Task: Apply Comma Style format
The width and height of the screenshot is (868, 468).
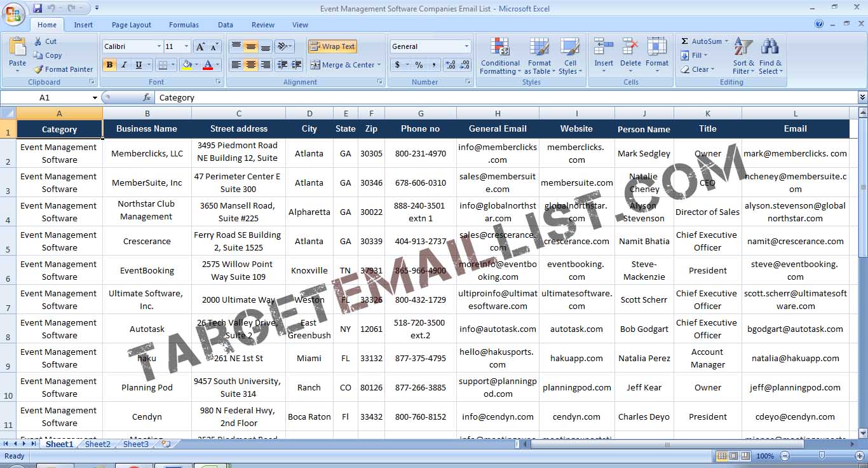Action: click(433, 65)
